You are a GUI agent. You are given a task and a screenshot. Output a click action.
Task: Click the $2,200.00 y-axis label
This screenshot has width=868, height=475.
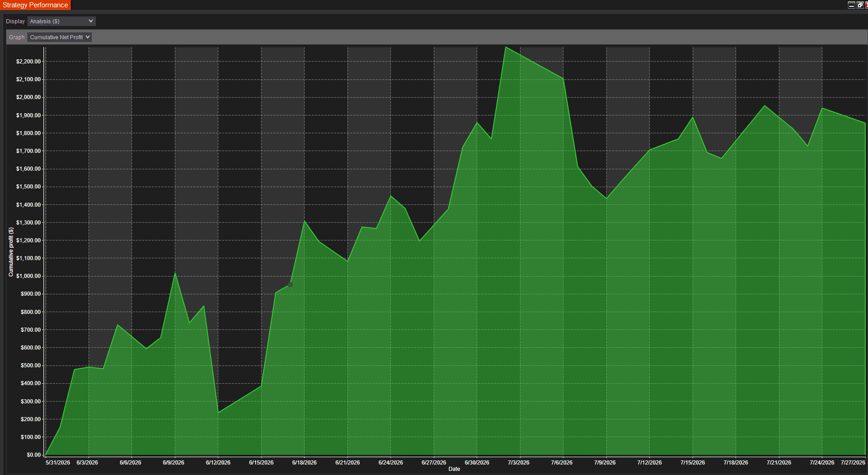click(28, 62)
